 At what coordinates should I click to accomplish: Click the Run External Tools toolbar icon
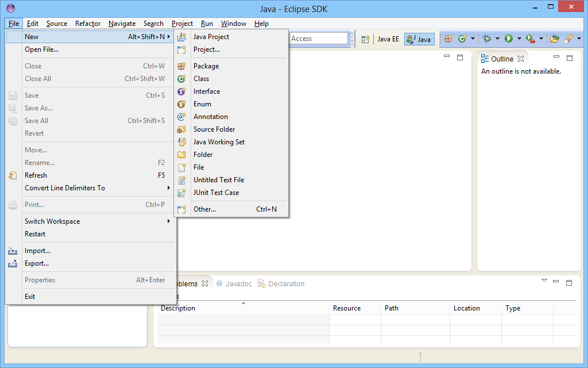pos(530,39)
